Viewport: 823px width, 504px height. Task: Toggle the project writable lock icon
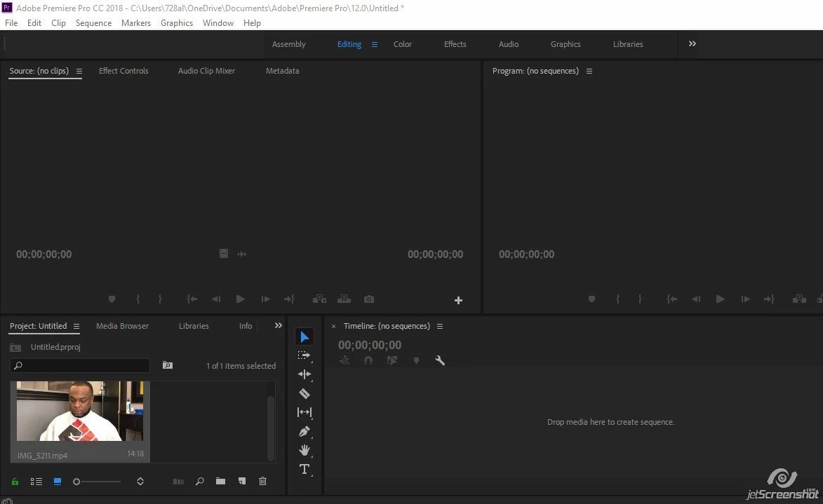click(x=15, y=482)
